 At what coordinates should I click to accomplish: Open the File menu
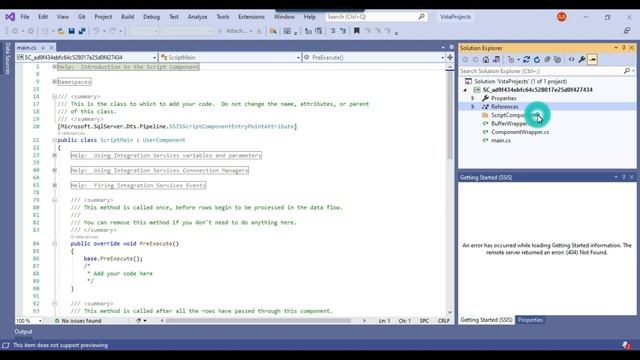pos(24,17)
